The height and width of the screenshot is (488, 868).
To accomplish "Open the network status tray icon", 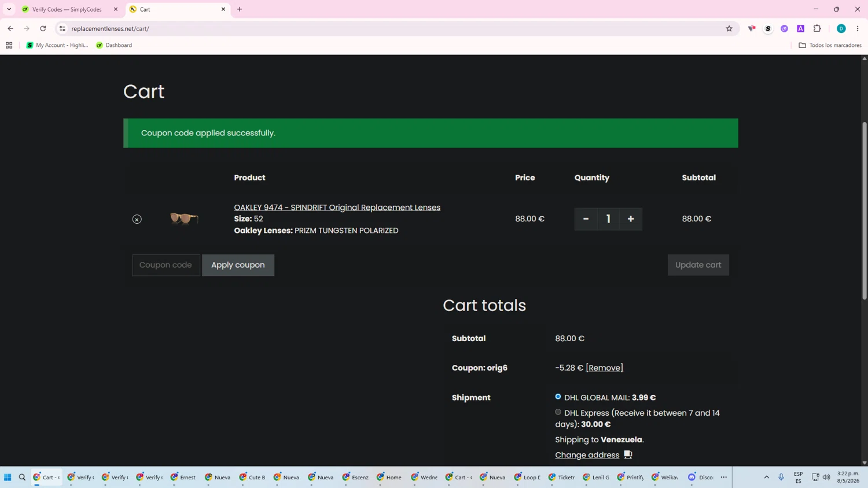I will click(x=815, y=477).
